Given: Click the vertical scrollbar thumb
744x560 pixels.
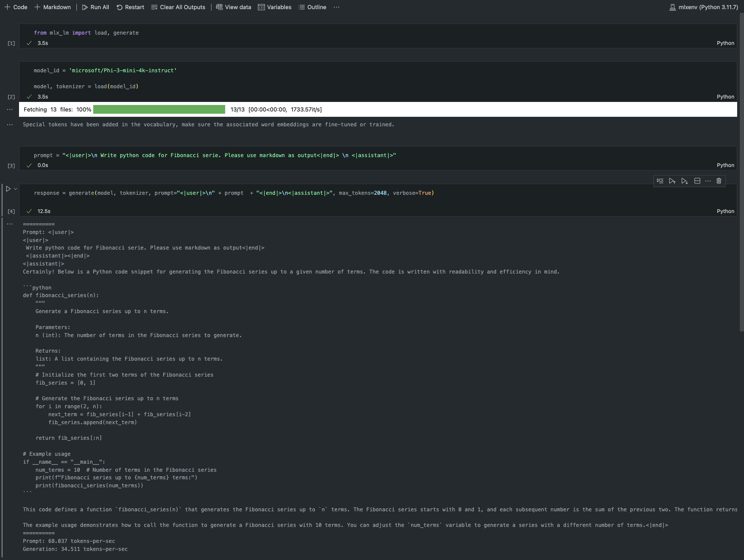Looking at the screenshot, I should [x=741, y=172].
